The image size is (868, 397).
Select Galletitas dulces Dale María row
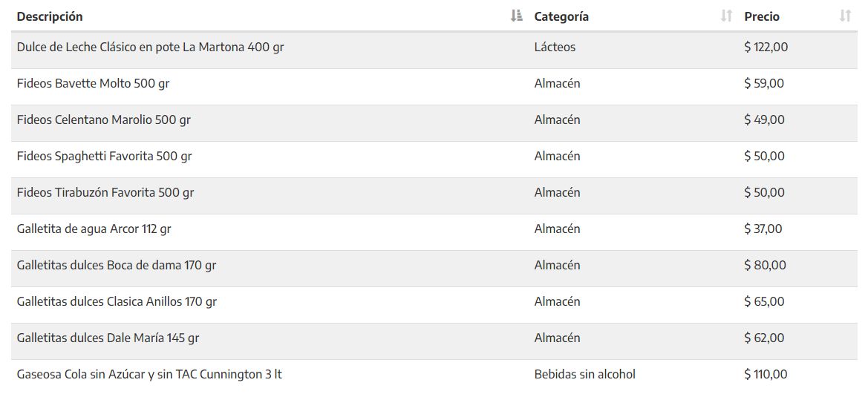[434, 341]
